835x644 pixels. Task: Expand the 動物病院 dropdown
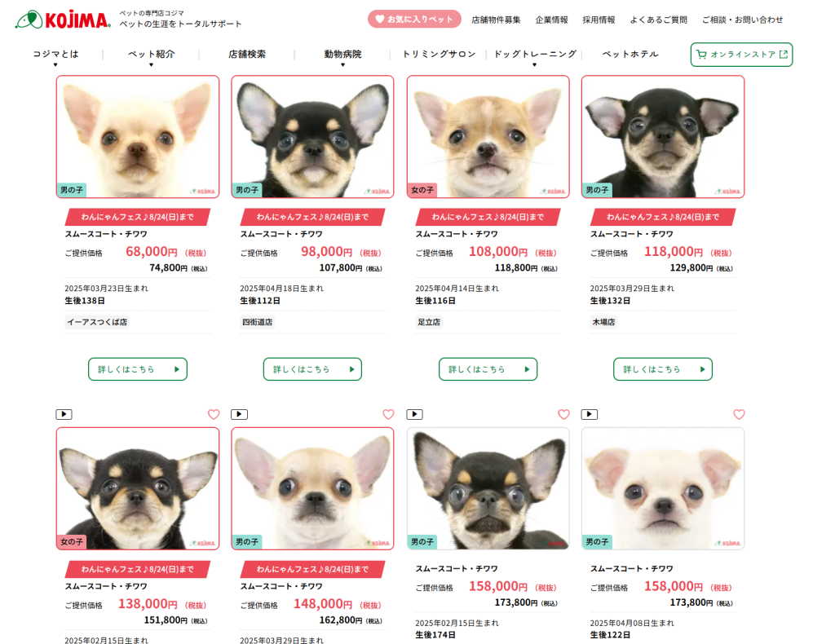[343, 55]
